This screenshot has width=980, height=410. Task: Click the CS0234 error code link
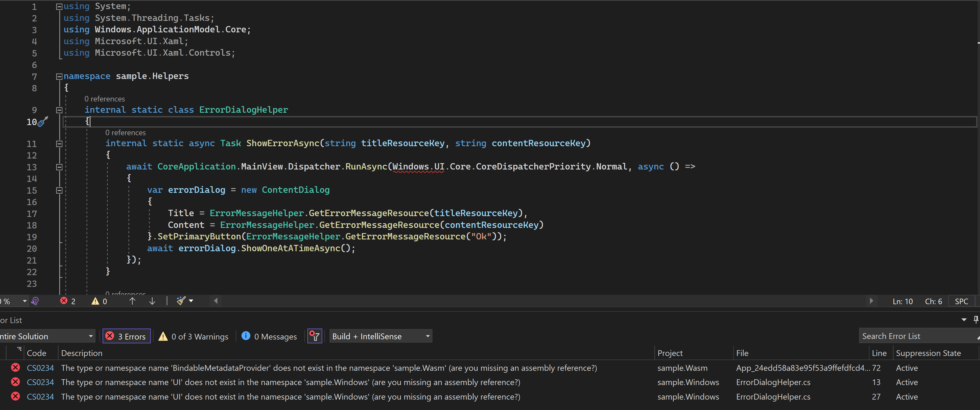(x=40, y=367)
